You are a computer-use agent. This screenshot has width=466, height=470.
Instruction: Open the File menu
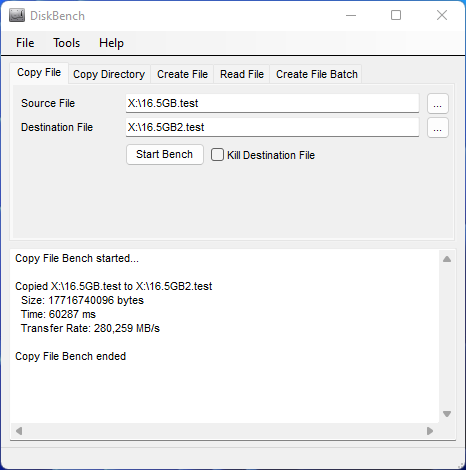pos(25,43)
